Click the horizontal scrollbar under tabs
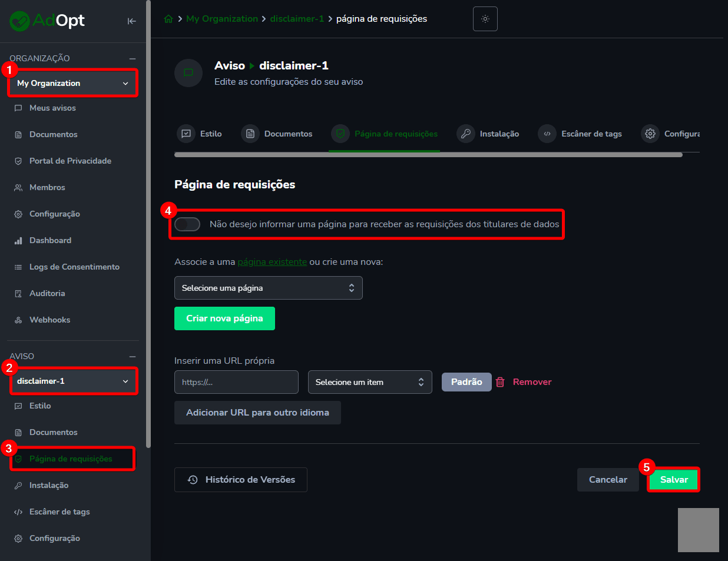This screenshot has height=561, width=728. [x=428, y=155]
